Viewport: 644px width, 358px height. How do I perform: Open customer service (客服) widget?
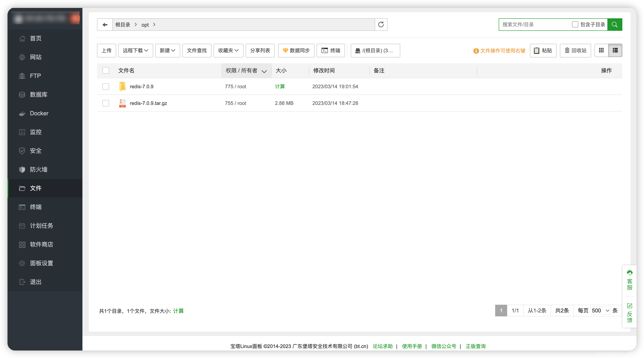point(629,280)
